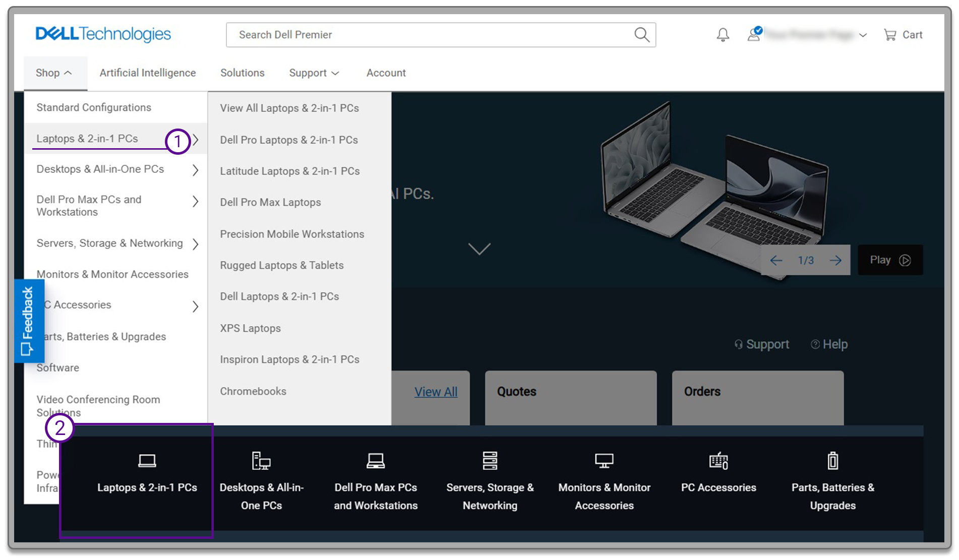The width and height of the screenshot is (959, 560).
Task: Click the View All link
Action: pyautogui.click(x=436, y=392)
